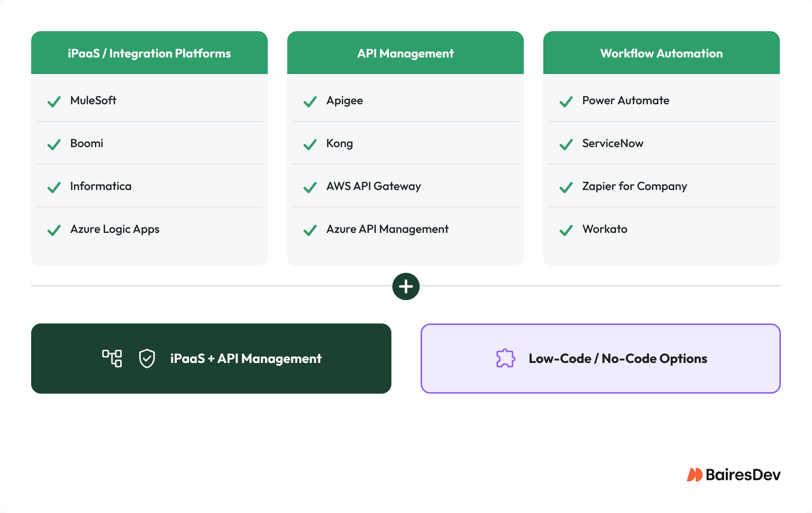The image size is (812, 513).
Task: Click the checkmark beside Power Automate
Action: (x=566, y=101)
